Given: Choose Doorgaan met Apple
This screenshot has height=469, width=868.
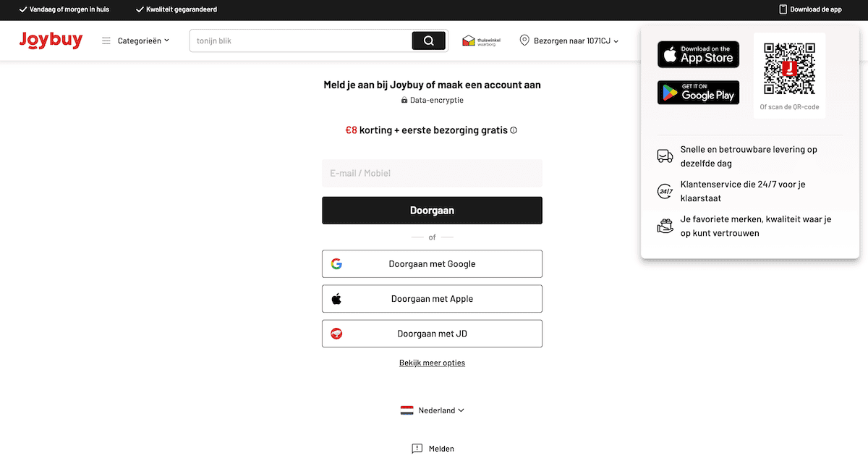Looking at the screenshot, I should coord(432,299).
